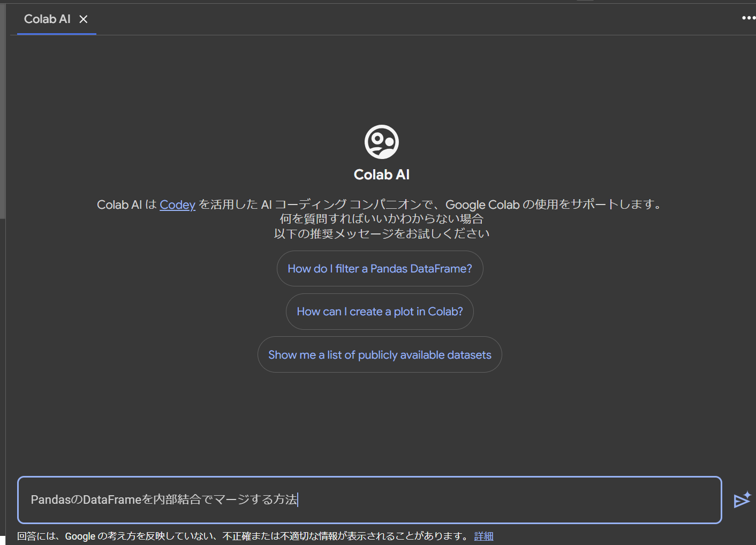
Task: Click the typed Pandas merge question text
Action: (164, 499)
